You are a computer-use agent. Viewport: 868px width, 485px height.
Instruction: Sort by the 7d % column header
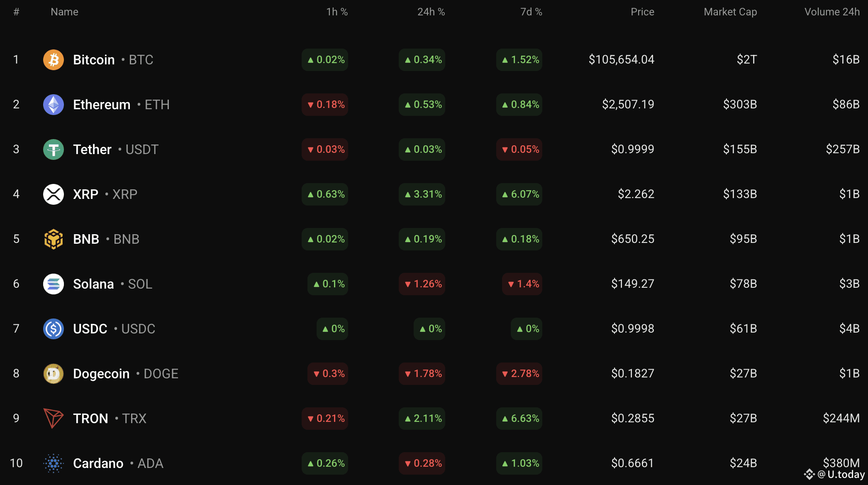pyautogui.click(x=531, y=12)
